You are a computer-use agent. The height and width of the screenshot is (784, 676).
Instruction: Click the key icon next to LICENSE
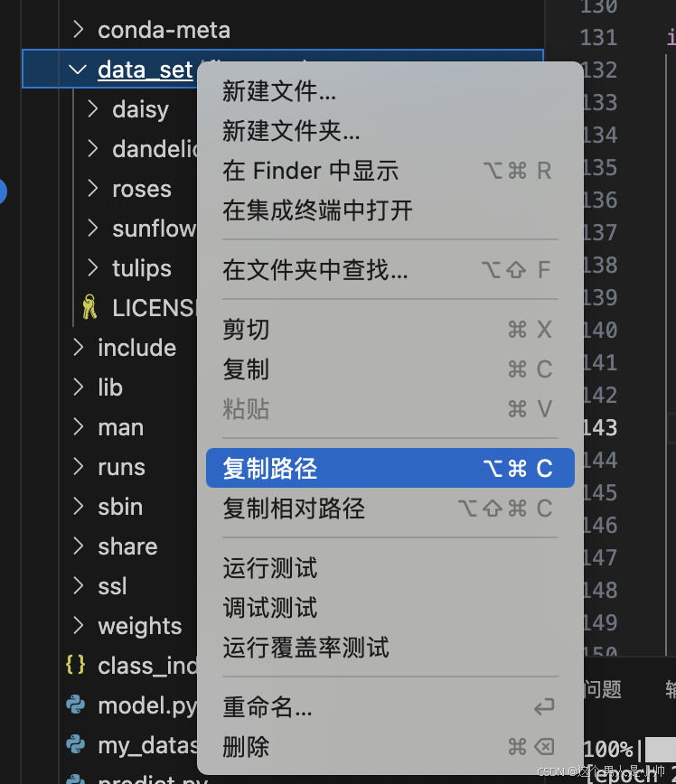88,307
